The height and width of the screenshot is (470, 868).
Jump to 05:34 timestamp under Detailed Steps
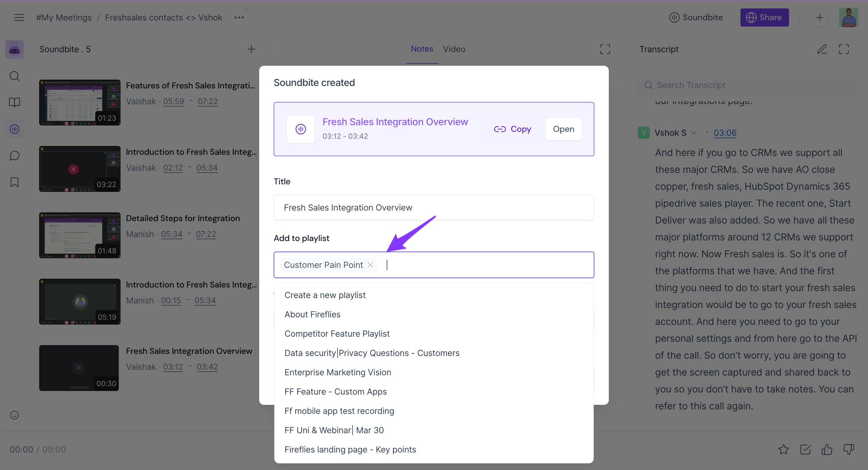[x=171, y=234]
